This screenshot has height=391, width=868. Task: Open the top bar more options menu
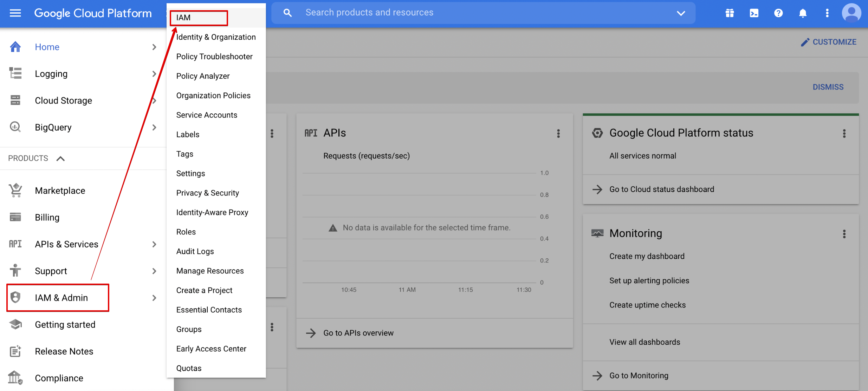pyautogui.click(x=827, y=13)
